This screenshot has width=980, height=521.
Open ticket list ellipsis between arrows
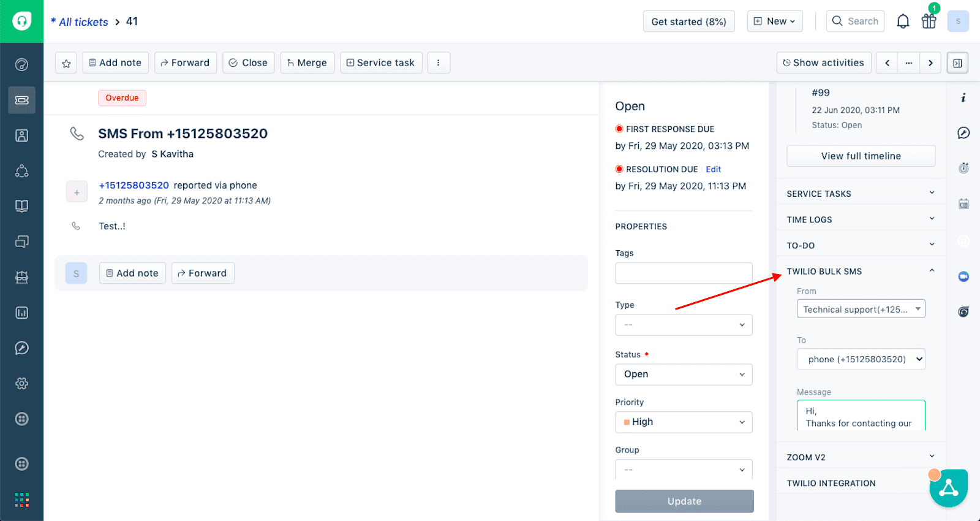(x=909, y=63)
